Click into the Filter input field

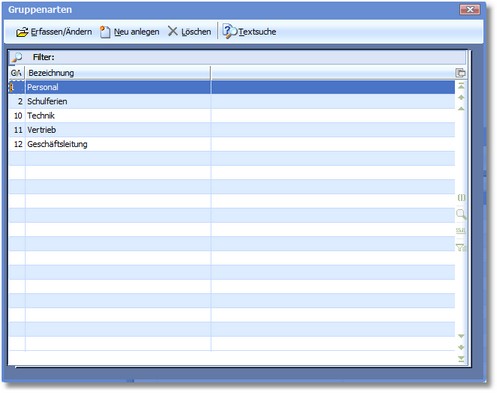(x=260, y=57)
